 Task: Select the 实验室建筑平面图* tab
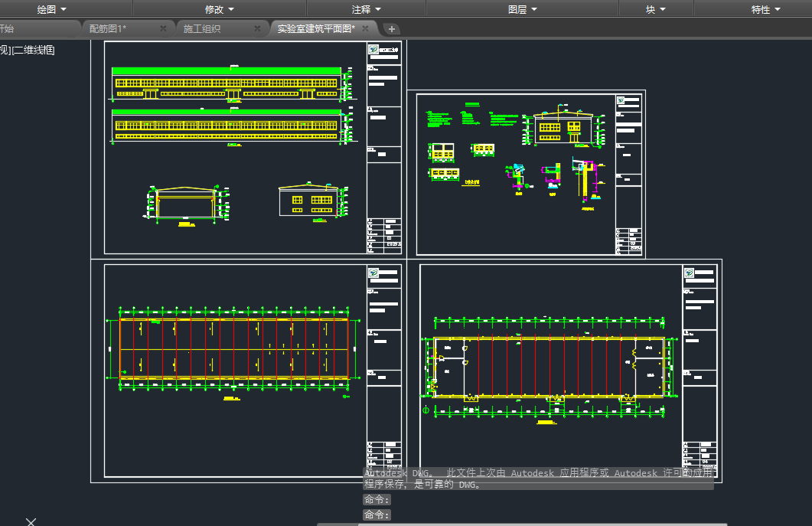315,29
